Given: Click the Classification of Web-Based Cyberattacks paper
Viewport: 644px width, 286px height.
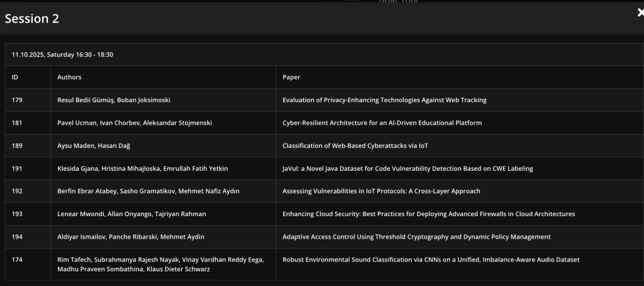Looking at the screenshot, I should [355, 146].
